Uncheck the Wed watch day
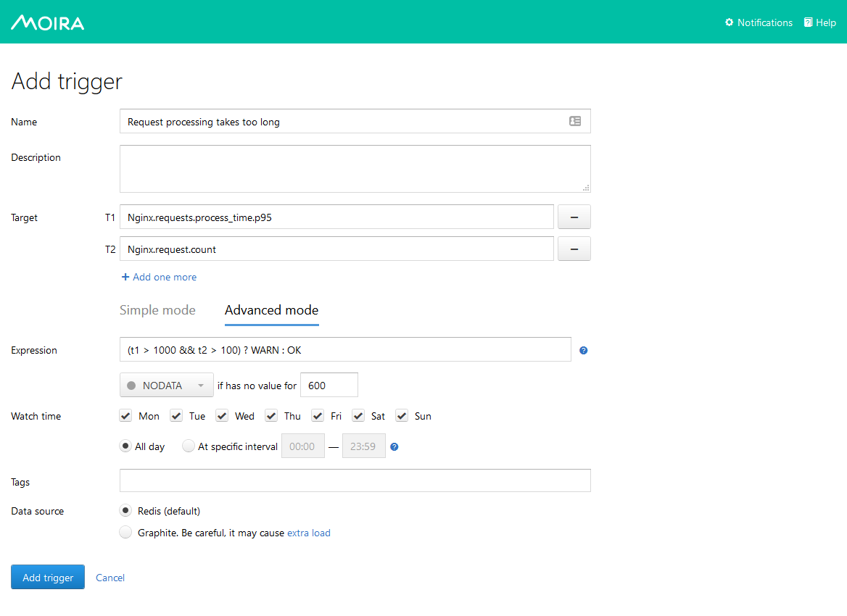The height and width of the screenshot is (616, 847). pos(223,416)
